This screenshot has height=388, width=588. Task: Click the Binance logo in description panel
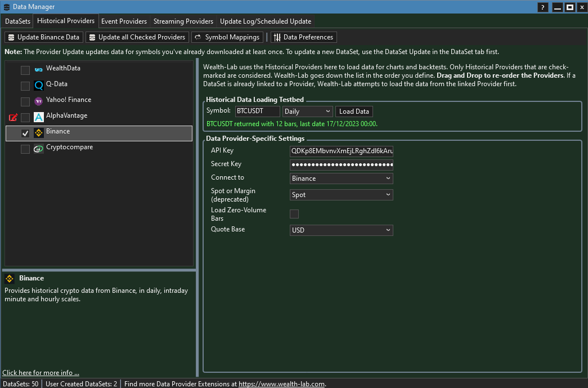[10, 278]
